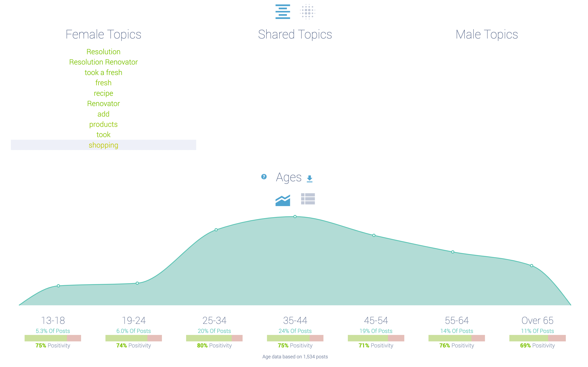Click the 'Resolution' female topic
This screenshot has height=367, width=588.
tap(103, 52)
